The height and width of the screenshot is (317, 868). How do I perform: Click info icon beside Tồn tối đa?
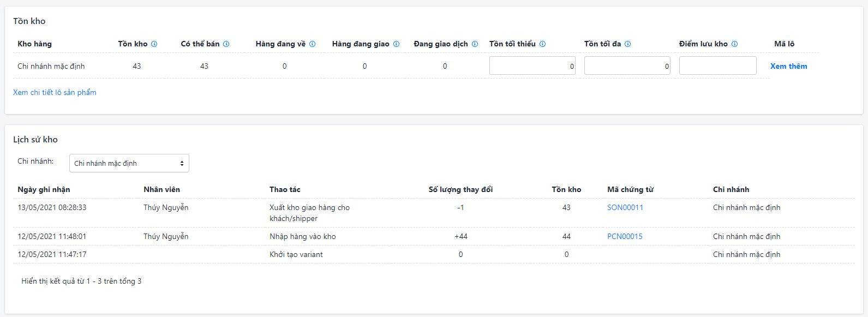[x=628, y=44]
